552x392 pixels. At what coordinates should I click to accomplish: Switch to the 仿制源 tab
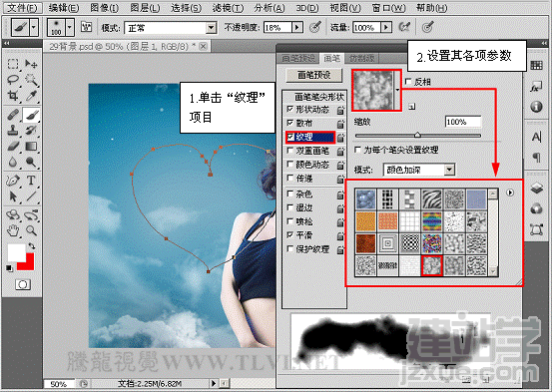pos(362,59)
